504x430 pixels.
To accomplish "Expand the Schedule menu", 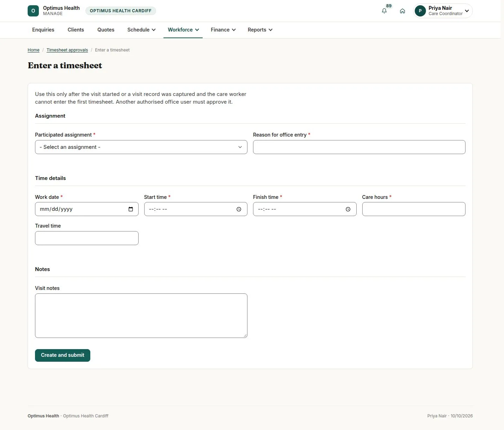I will (141, 30).
